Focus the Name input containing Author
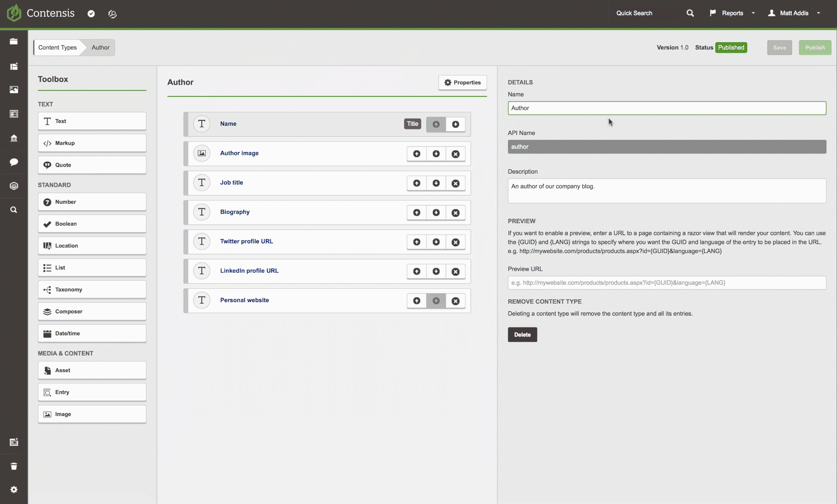Viewport: 837px width, 504px height. point(667,108)
